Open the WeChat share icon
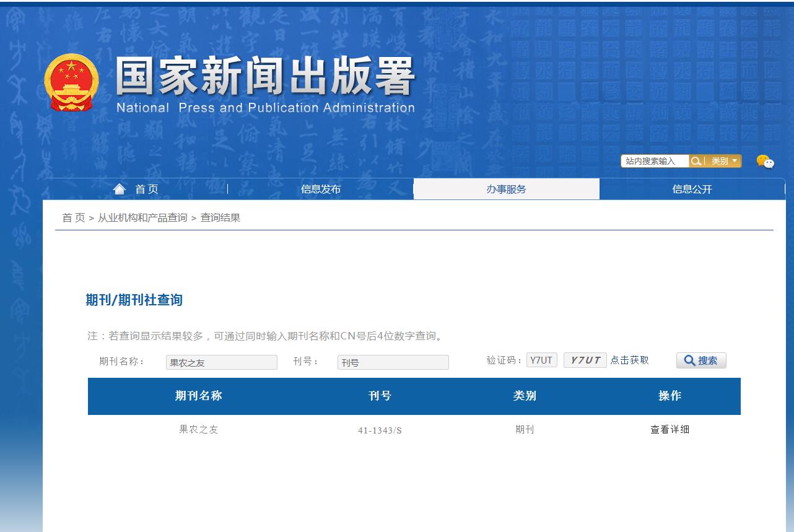The height and width of the screenshot is (532, 794). point(766,162)
